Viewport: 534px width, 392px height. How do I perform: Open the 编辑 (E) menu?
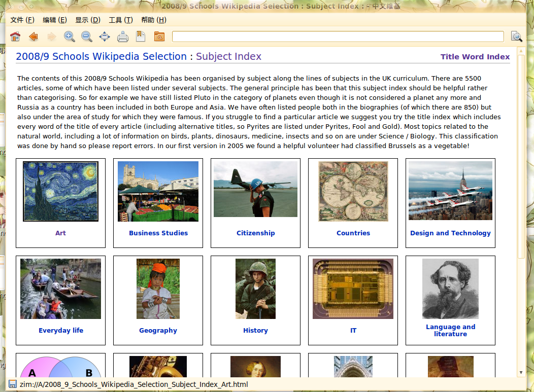click(x=55, y=20)
